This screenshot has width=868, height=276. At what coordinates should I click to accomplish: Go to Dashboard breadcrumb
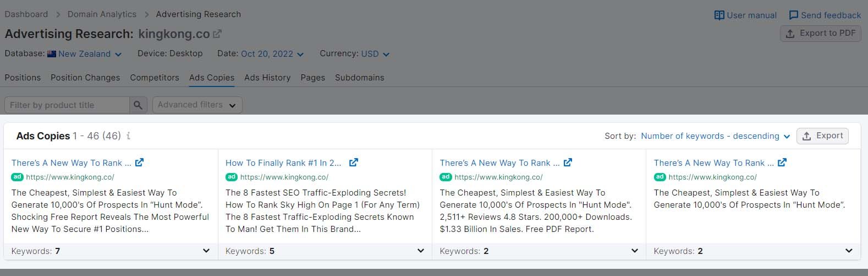(x=26, y=14)
